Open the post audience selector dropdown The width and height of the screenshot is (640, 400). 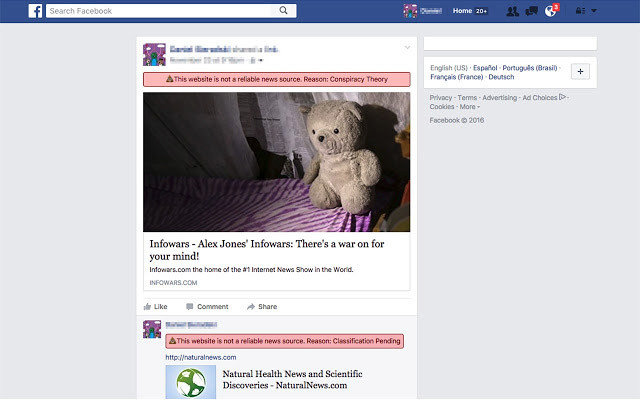pos(256,60)
